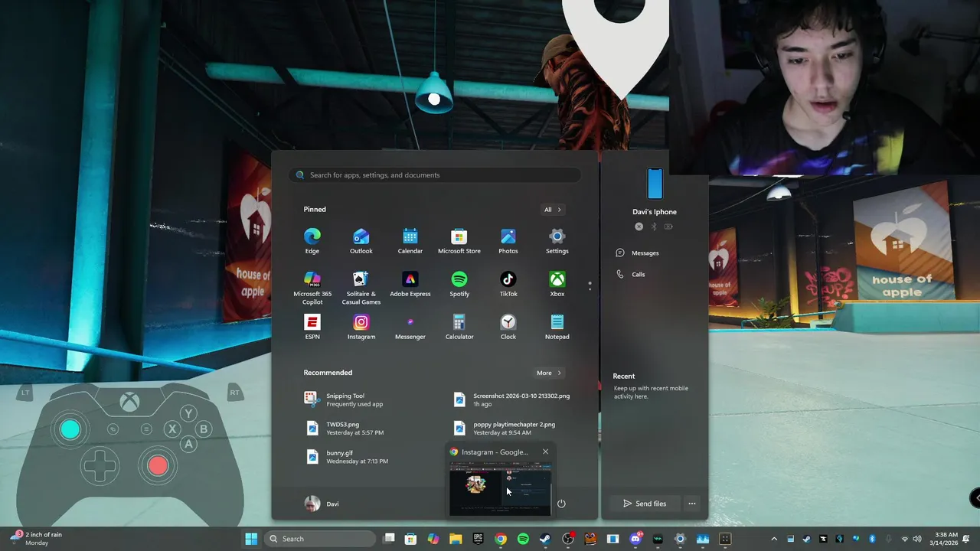The image size is (980, 551).
Task: Click the pinned apps page indicator dots
Action: tap(590, 286)
